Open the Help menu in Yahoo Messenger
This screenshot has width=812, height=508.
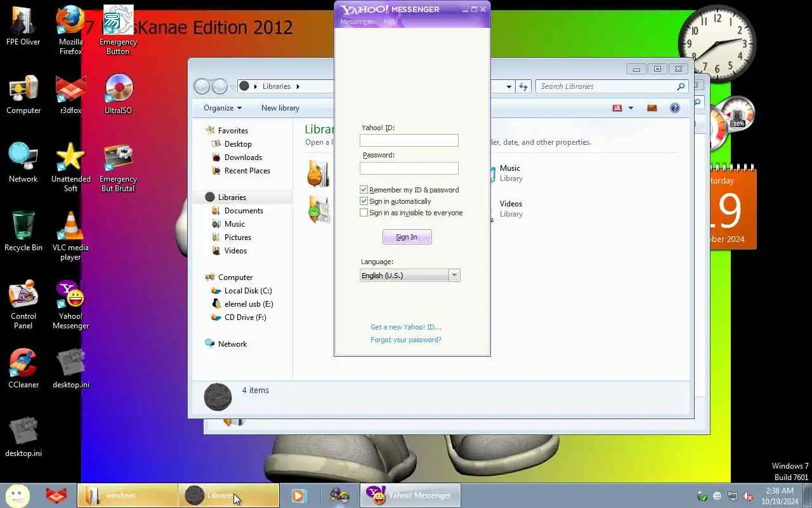click(390, 22)
